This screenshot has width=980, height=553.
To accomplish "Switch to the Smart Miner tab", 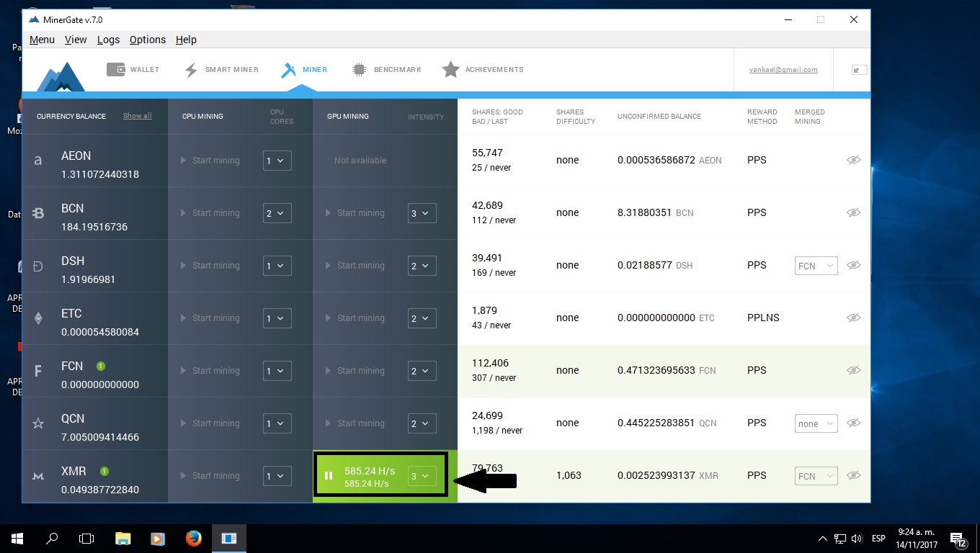I will (x=223, y=70).
